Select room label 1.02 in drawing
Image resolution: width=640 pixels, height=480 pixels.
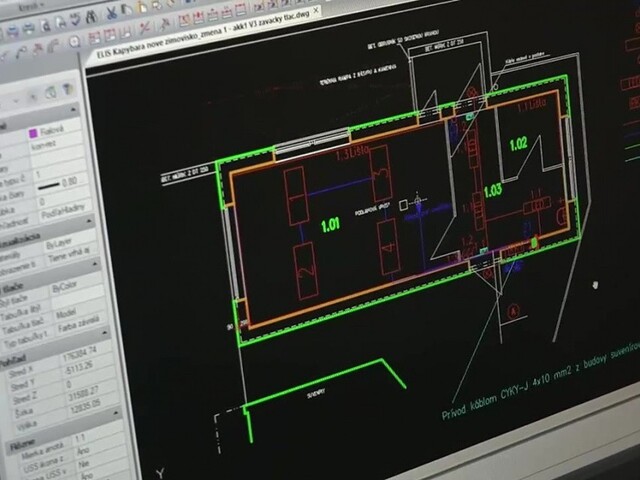pyautogui.click(x=518, y=144)
